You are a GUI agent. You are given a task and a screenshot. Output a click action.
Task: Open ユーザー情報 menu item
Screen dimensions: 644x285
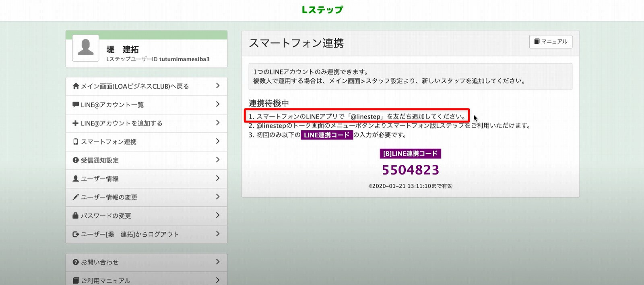pos(147,179)
